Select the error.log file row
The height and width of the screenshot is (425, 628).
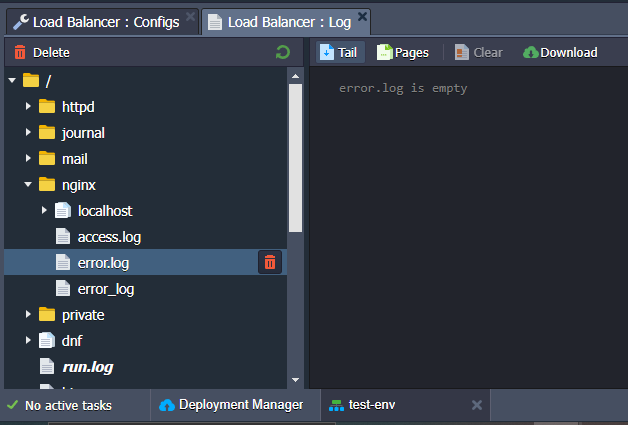[x=145, y=262]
